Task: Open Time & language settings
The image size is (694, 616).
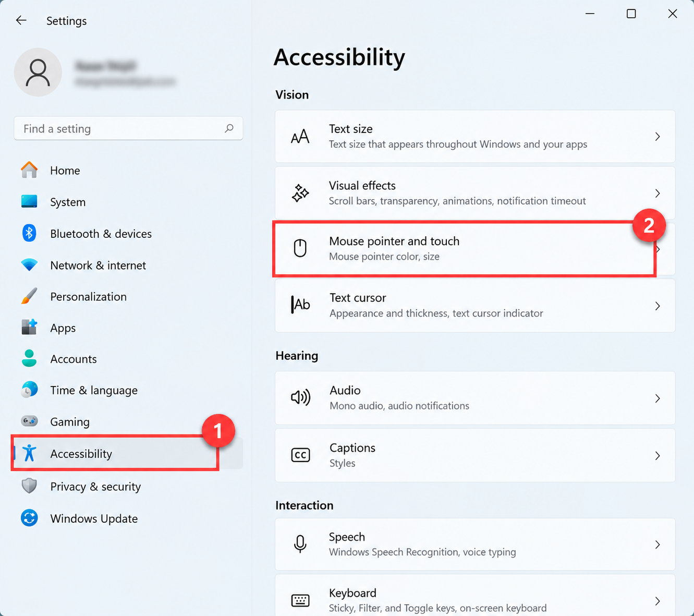Action: 128,390
